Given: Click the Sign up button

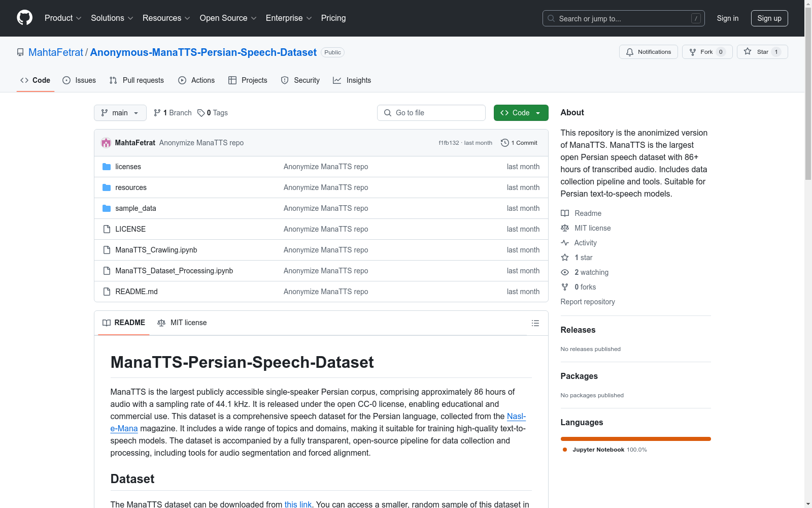Looking at the screenshot, I should click(769, 18).
